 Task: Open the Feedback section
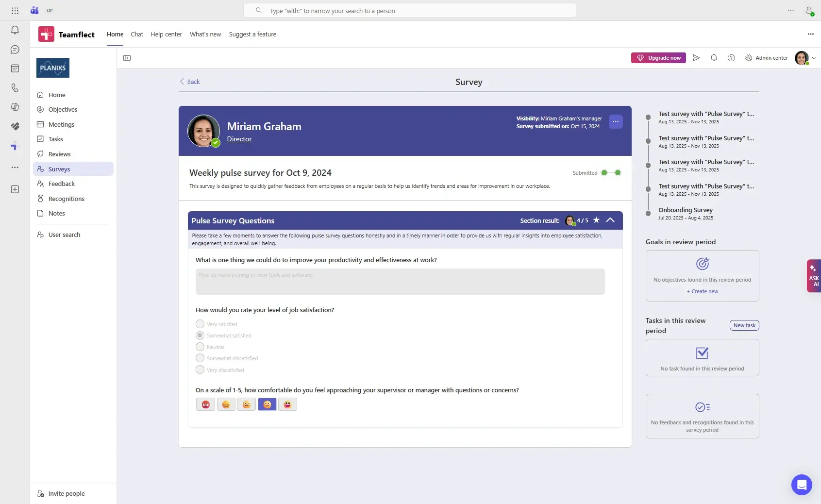61,184
